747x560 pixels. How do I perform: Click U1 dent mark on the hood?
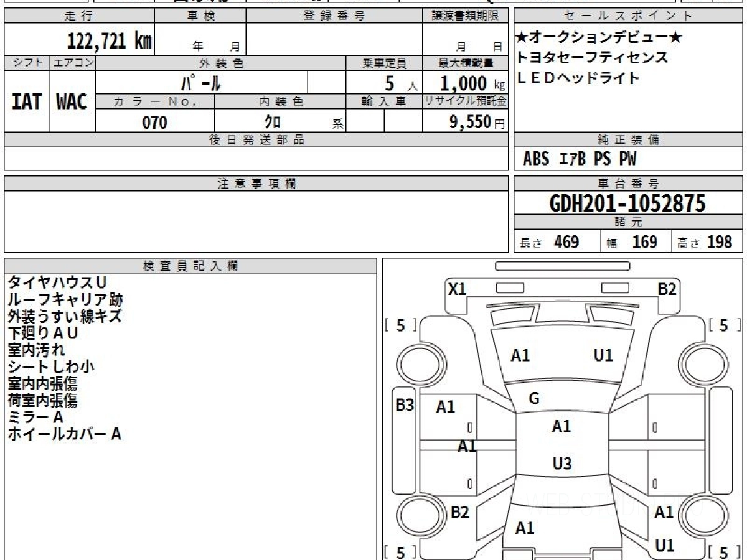click(603, 355)
